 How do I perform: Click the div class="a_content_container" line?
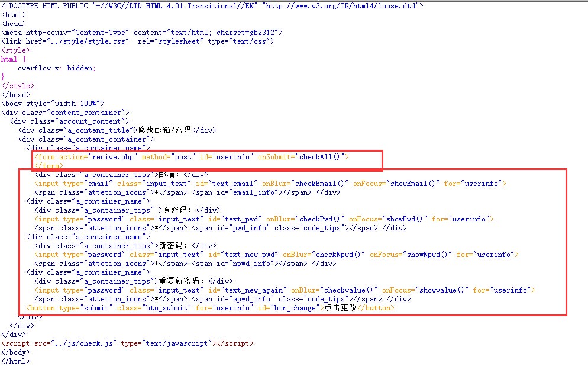[86, 139]
